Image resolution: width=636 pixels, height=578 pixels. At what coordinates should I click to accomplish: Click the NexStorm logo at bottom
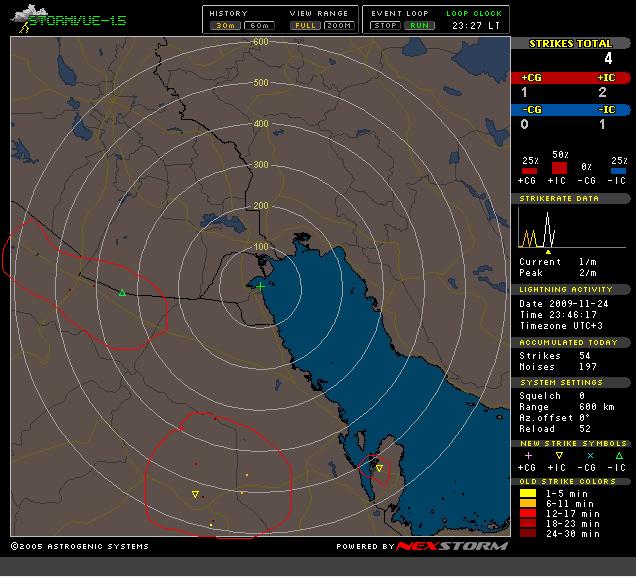pyautogui.click(x=452, y=546)
